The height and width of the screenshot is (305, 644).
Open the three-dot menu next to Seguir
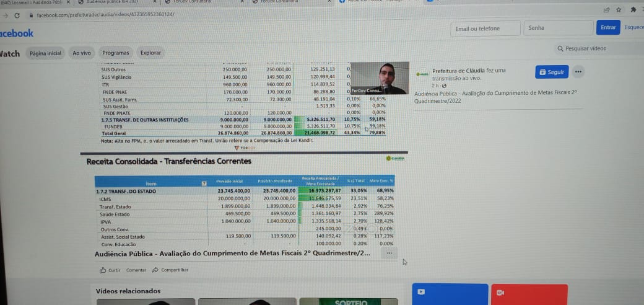click(x=578, y=72)
